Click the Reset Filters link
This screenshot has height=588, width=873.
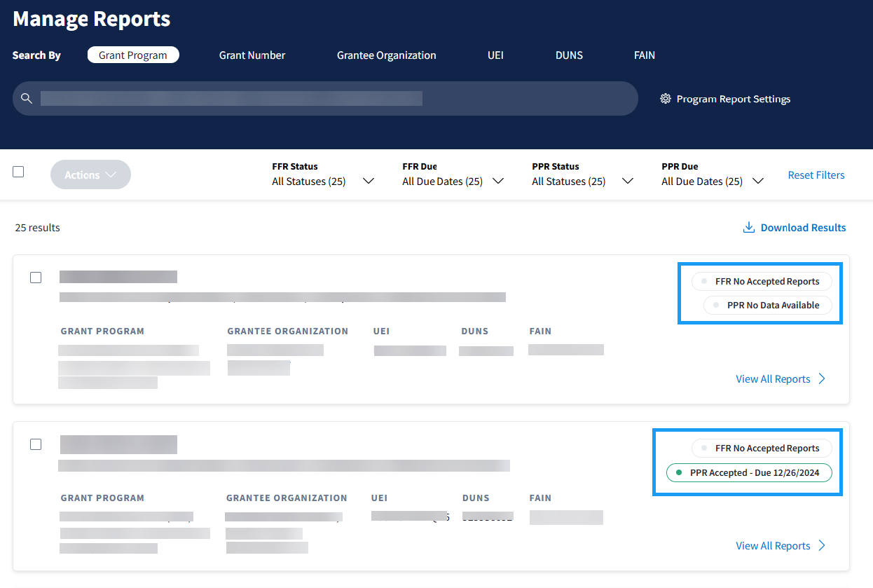coord(816,175)
